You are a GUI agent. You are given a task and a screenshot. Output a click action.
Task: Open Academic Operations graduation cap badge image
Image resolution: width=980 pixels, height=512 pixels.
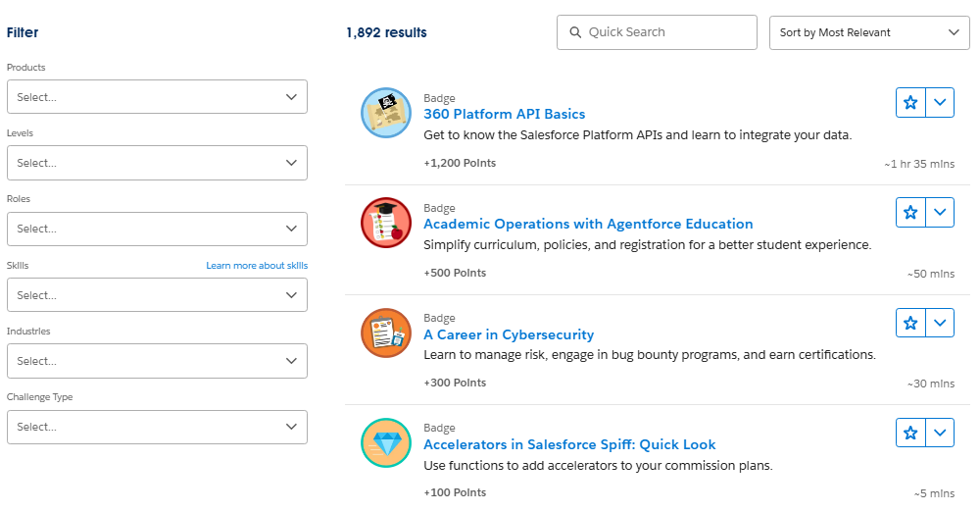386,223
